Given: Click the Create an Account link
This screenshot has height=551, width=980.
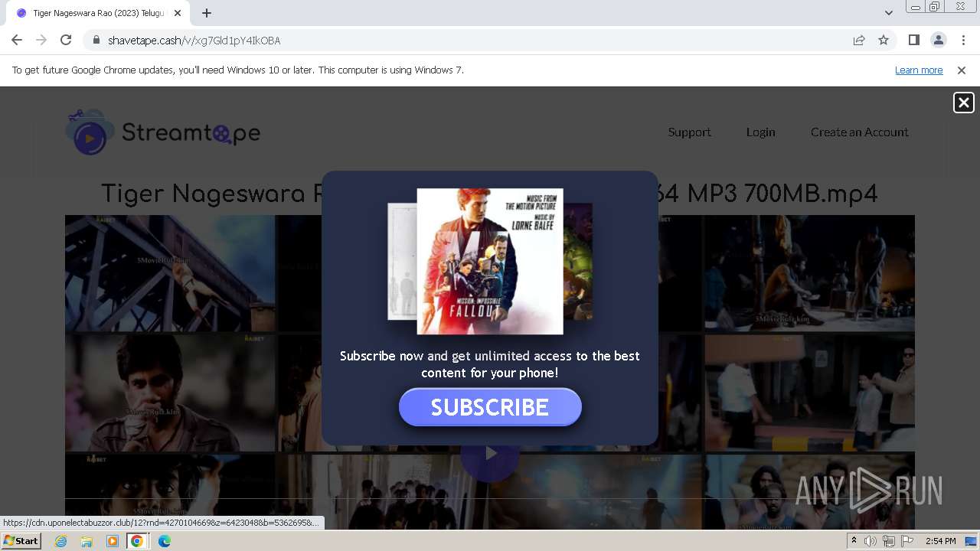Looking at the screenshot, I should coord(859,132).
